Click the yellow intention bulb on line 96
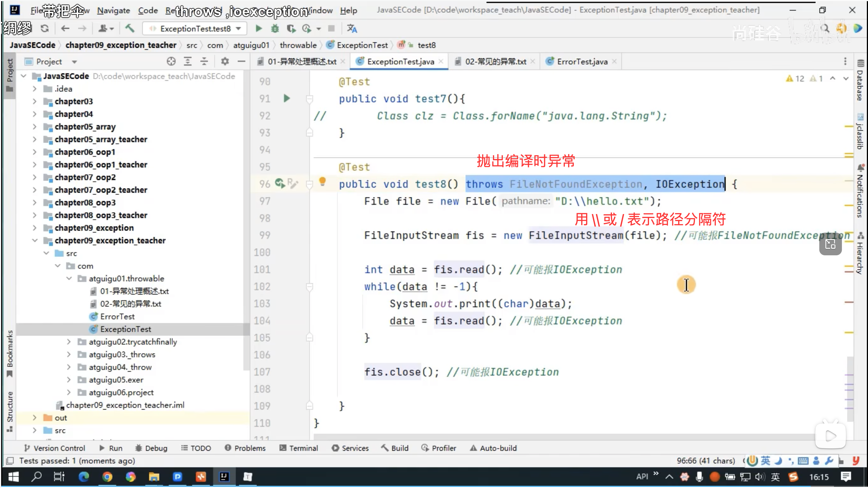This screenshot has width=868, height=488. 322,181
